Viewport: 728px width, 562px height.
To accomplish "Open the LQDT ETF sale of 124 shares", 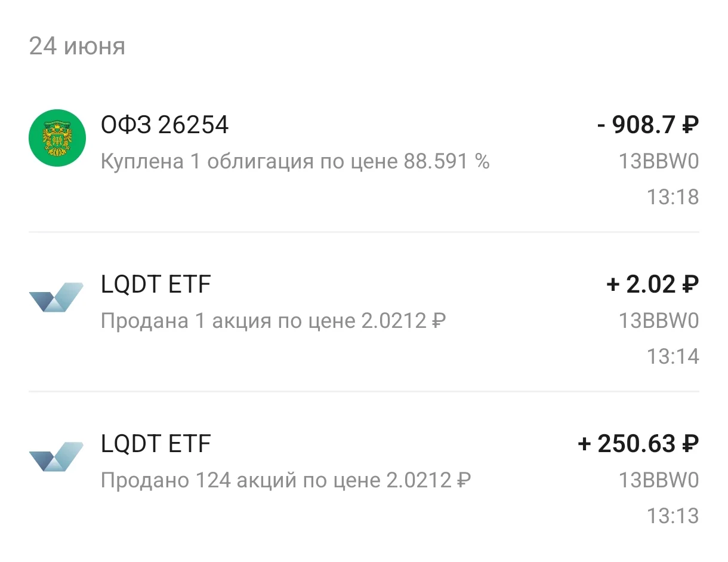I will click(364, 472).
